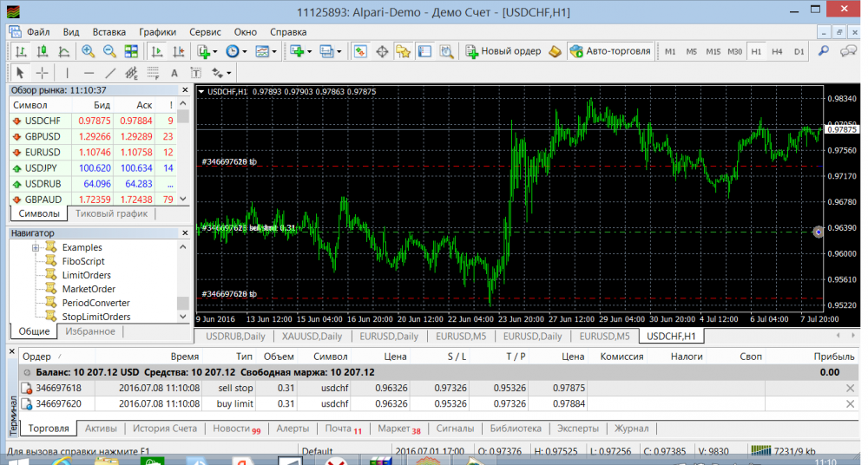The width and height of the screenshot is (868, 465).
Task: Zoom in on the chart
Action: 88,51
